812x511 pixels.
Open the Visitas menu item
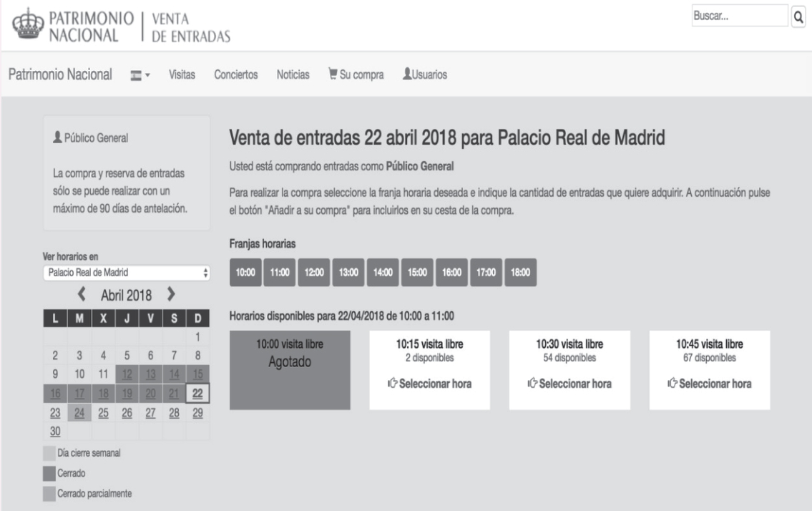pos(182,74)
